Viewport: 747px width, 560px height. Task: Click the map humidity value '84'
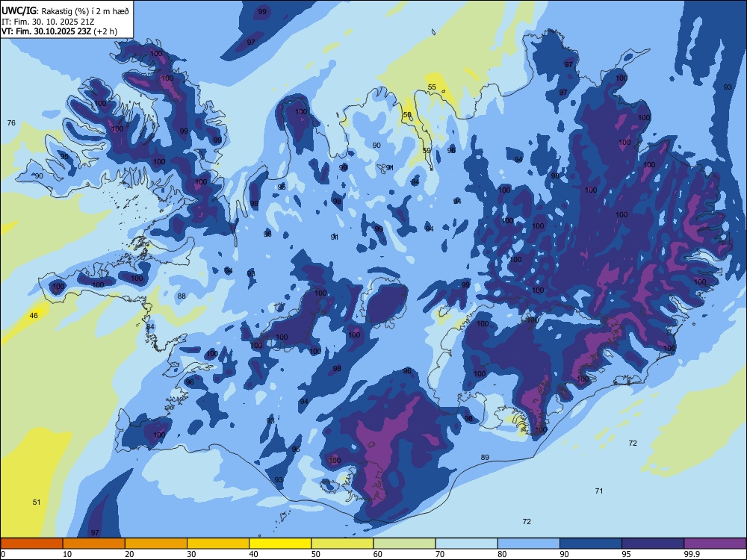click(150, 327)
